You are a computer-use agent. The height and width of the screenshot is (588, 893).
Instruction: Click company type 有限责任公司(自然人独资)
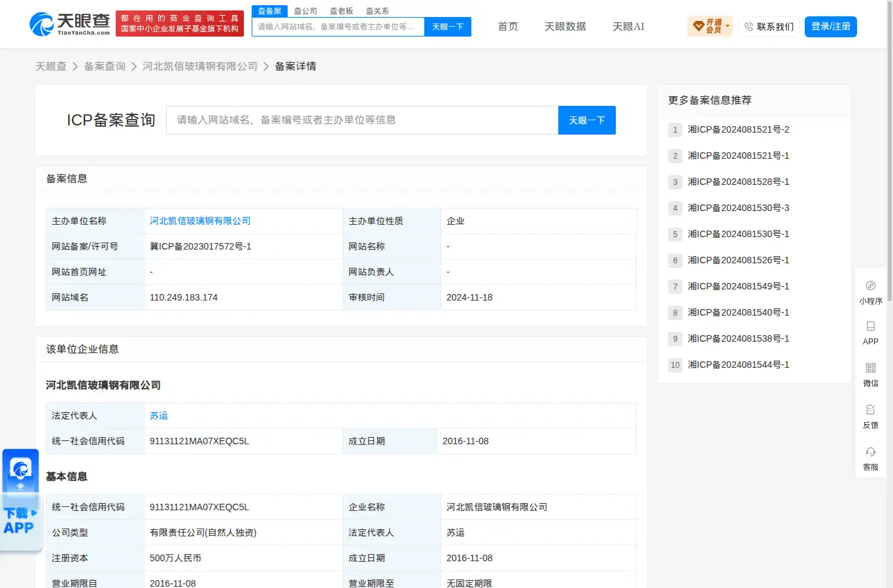coord(203,532)
